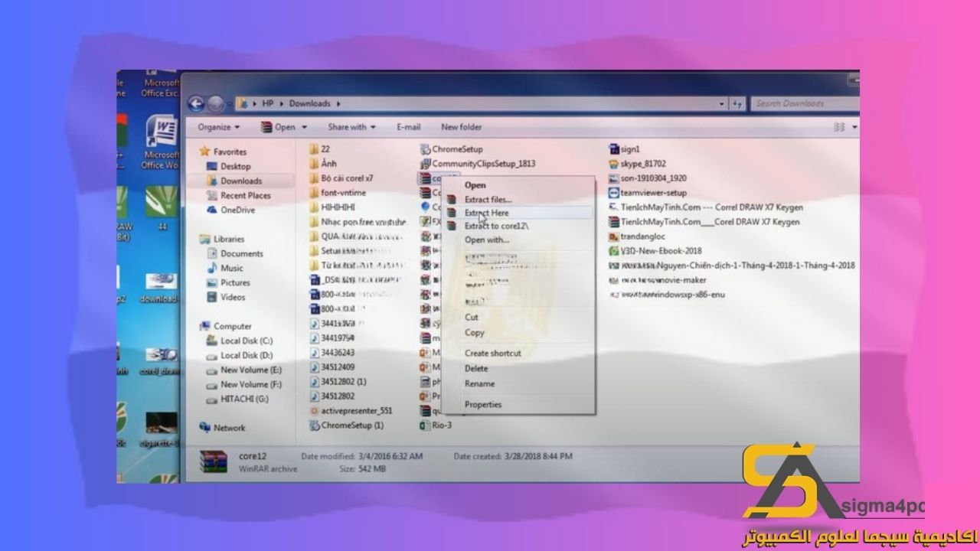This screenshot has width=980, height=551.
Task: Click the breadcrumb arrow after Downloads
Action: 338,103
